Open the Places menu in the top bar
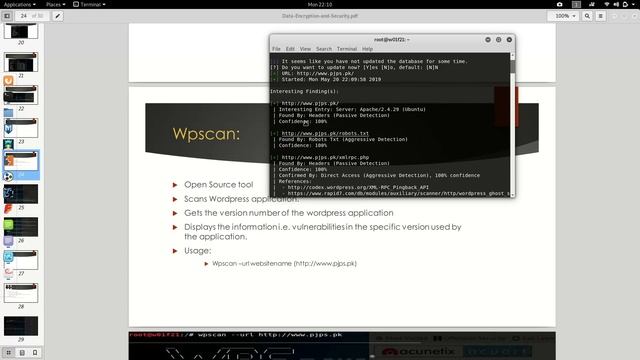Screen dimensions: 640x360 [56, 4]
